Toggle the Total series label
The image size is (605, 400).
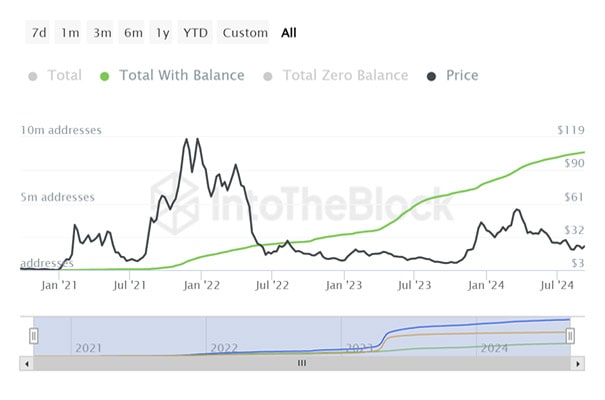coord(64,75)
